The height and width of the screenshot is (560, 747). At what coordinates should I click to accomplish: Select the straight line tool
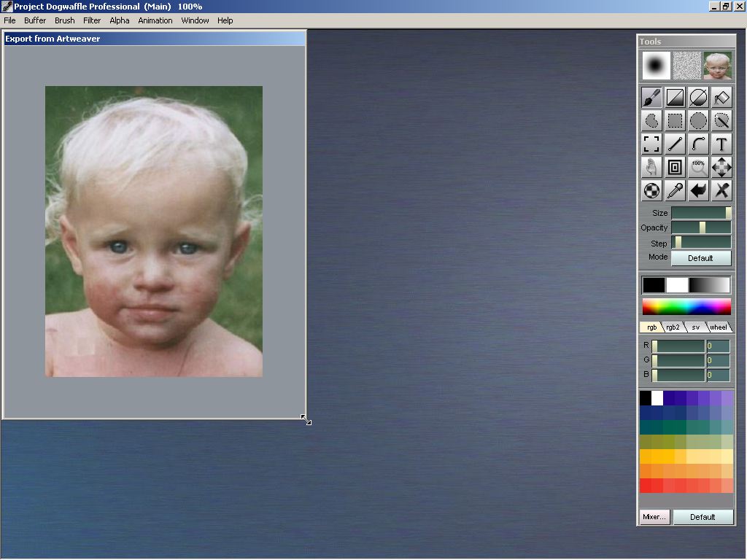click(x=675, y=144)
